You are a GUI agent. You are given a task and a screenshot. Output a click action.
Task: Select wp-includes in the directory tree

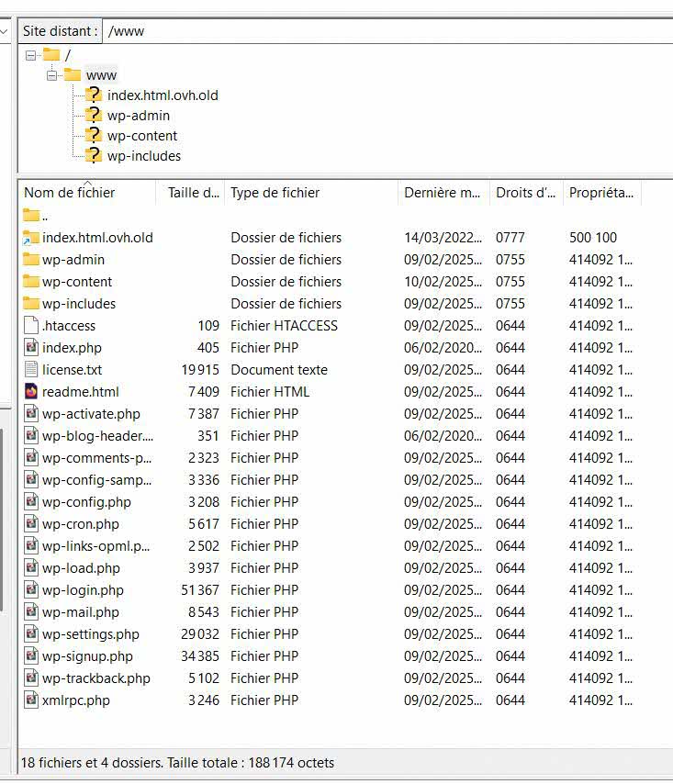click(143, 156)
